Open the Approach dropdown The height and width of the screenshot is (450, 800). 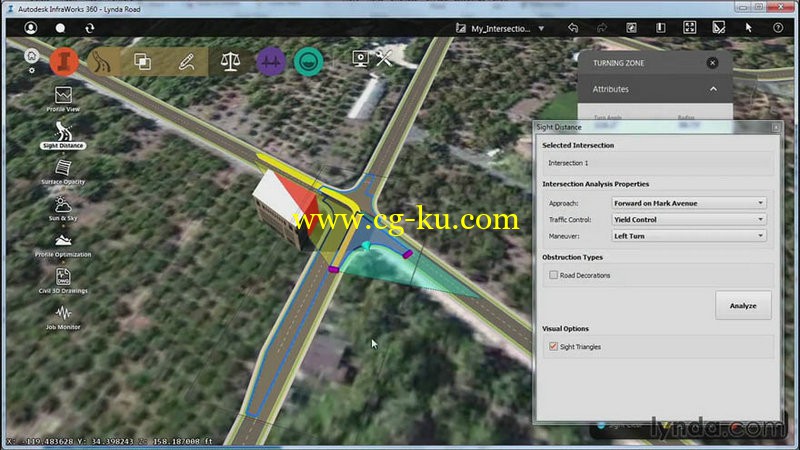pos(689,203)
